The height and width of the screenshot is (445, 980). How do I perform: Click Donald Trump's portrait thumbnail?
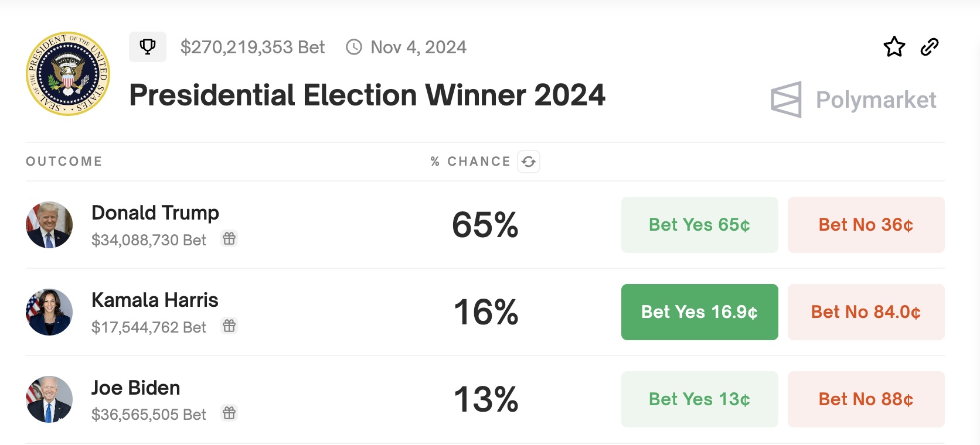49,225
